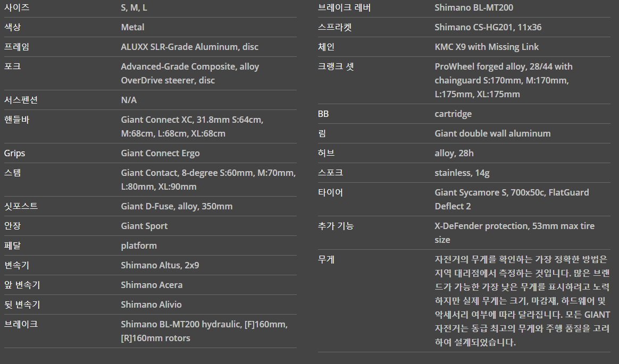Viewport: 619px width, 364px height.
Task: Click the 페달 value 'platform'
Action: pyautogui.click(x=139, y=246)
